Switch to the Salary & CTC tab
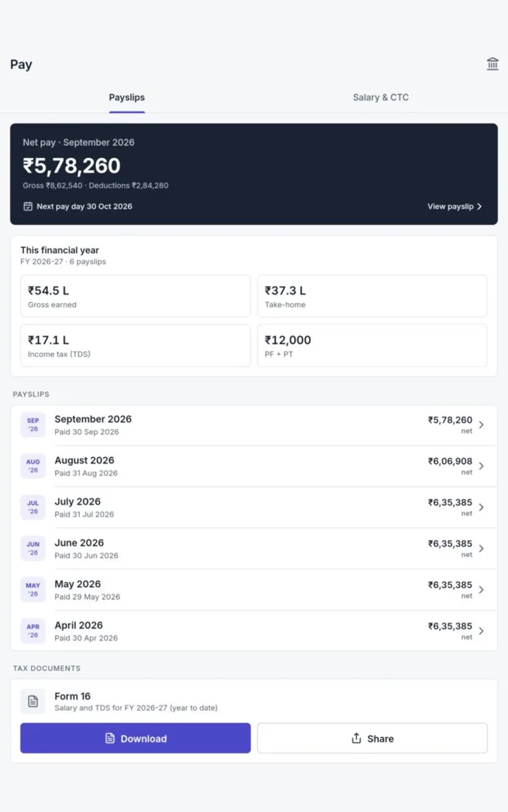 click(x=380, y=97)
